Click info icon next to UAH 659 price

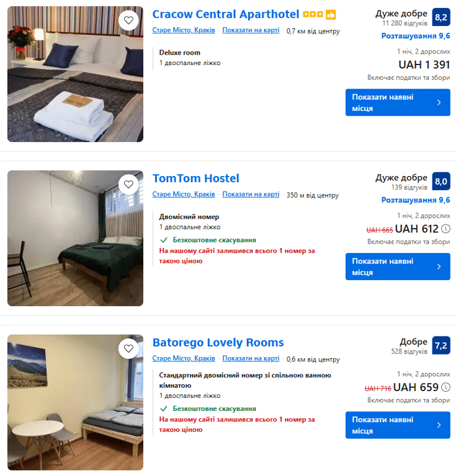tap(445, 387)
